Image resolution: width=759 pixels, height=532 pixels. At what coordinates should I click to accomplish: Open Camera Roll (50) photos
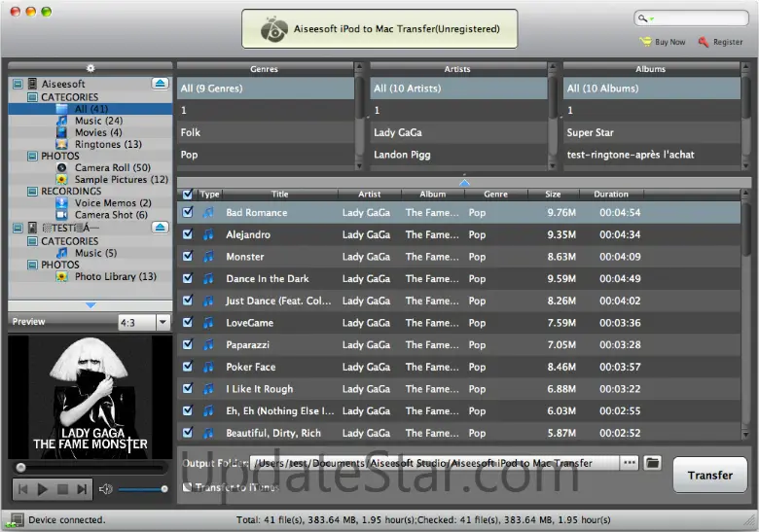click(x=112, y=167)
